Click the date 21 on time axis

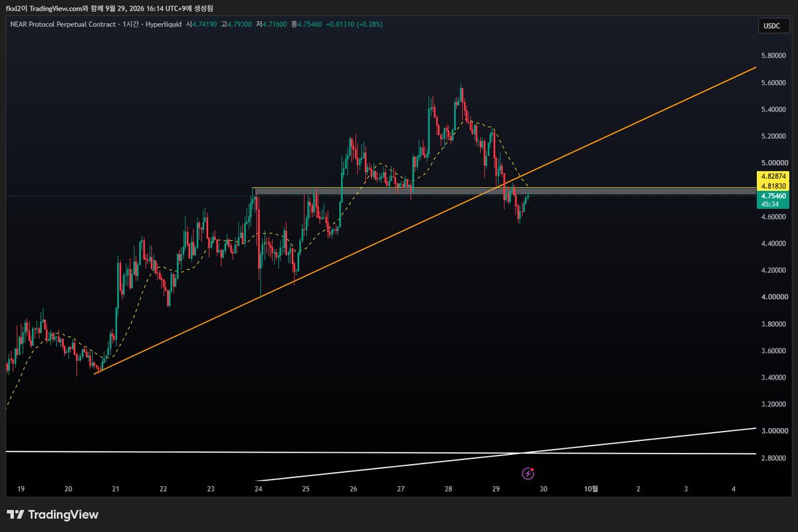click(x=116, y=489)
